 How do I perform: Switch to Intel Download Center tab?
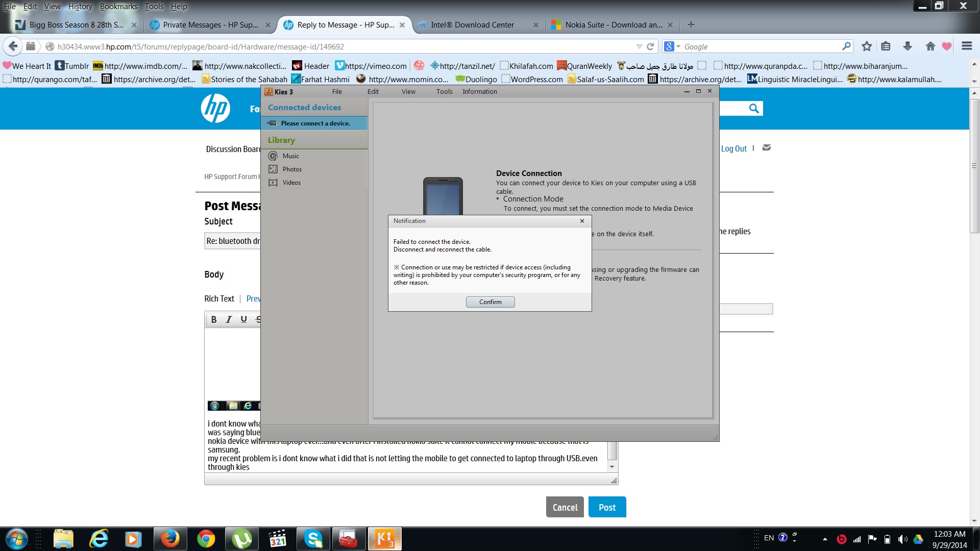click(x=478, y=25)
